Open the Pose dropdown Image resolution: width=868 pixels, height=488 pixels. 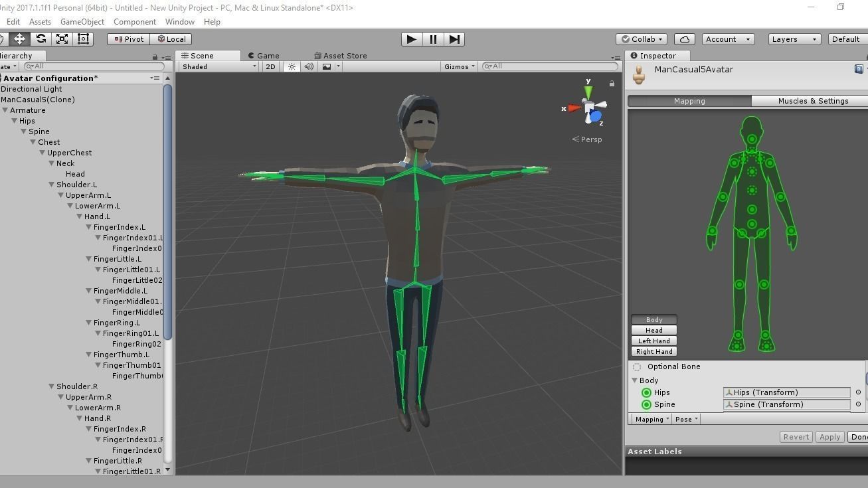[686, 419]
